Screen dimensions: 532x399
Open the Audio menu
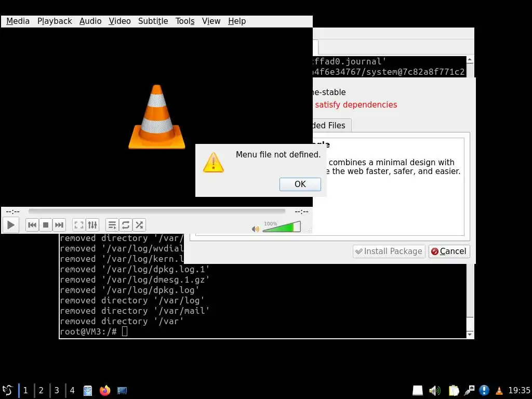tap(90, 21)
